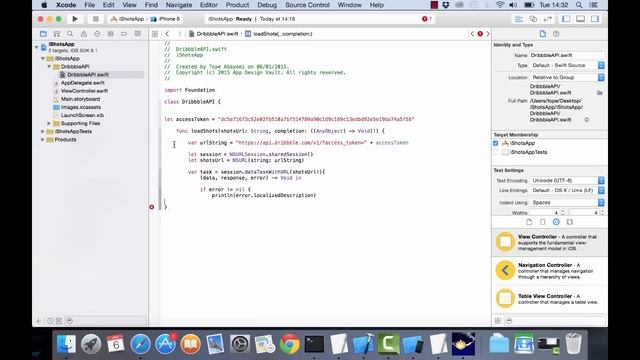Open the Product menu
This screenshot has width=640, height=360.
pyautogui.click(x=237, y=5)
